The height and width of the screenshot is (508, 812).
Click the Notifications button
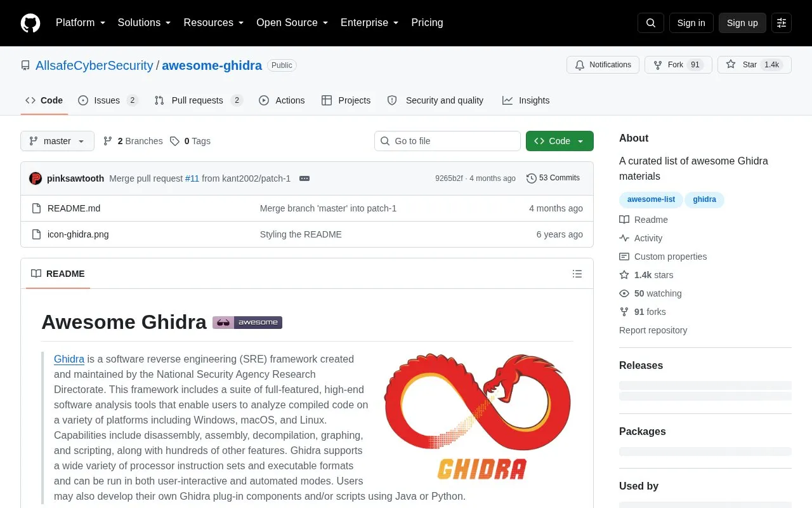pos(603,65)
